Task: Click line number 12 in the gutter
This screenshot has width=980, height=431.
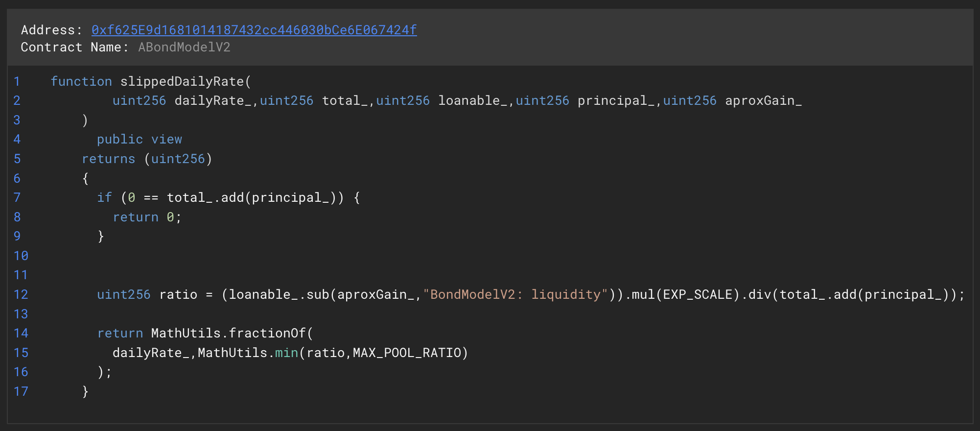Action: point(21,294)
